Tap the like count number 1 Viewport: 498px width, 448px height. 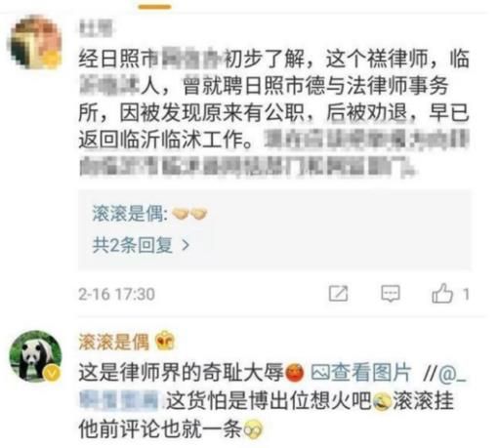(x=466, y=294)
